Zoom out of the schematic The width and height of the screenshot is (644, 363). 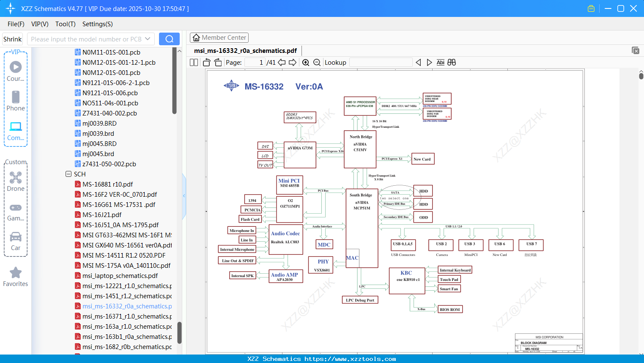tap(317, 63)
